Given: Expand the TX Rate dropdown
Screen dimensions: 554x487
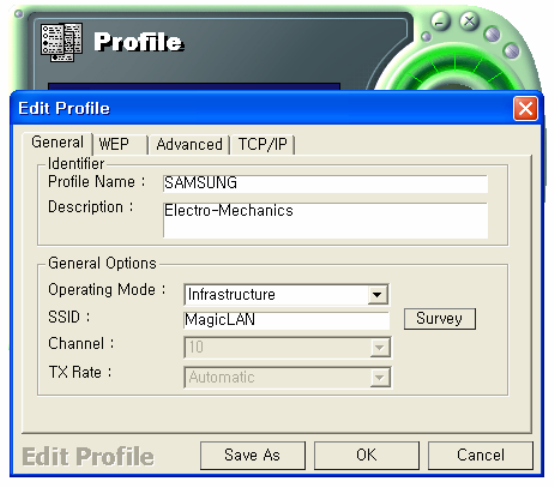Looking at the screenshot, I should coord(379,377).
